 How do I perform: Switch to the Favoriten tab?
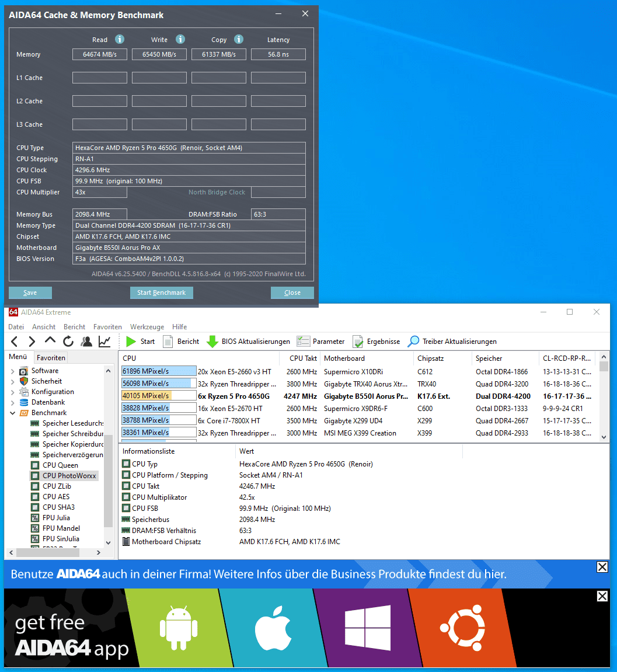[51, 358]
